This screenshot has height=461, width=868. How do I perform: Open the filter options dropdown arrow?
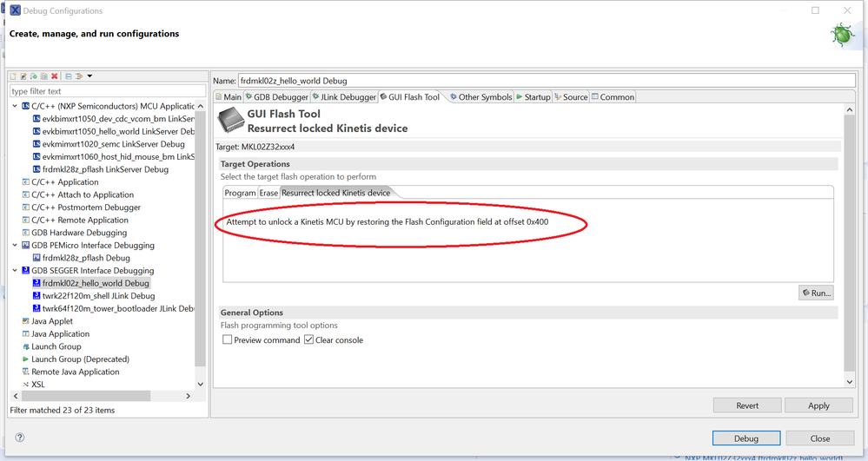click(89, 76)
